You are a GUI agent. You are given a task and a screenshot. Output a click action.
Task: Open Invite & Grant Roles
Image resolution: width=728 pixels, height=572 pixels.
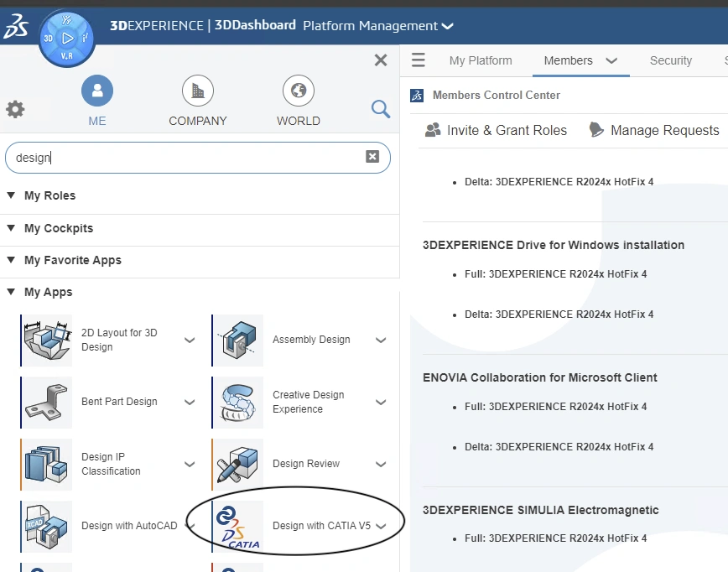tap(496, 130)
